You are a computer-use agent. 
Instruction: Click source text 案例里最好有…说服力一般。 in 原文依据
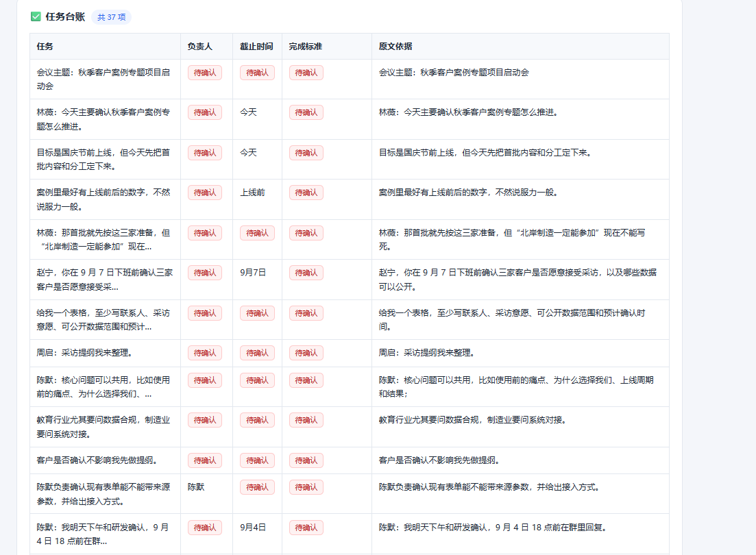point(468,193)
